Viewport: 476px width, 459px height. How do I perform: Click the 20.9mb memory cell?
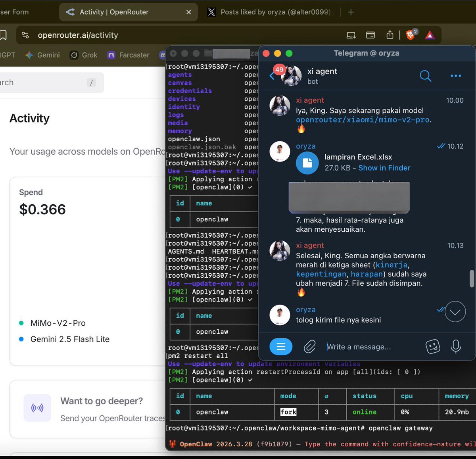pyautogui.click(x=457, y=412)
